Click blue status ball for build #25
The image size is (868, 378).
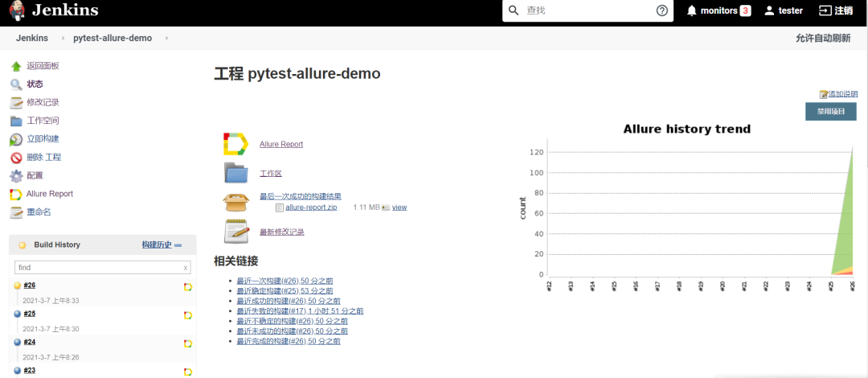click(x=17, y=314)
